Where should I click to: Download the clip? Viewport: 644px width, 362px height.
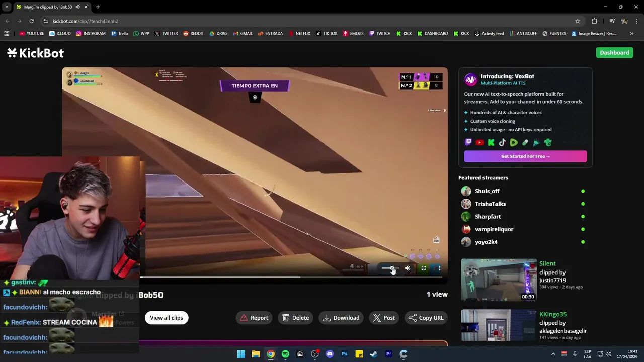coord(341,318)
